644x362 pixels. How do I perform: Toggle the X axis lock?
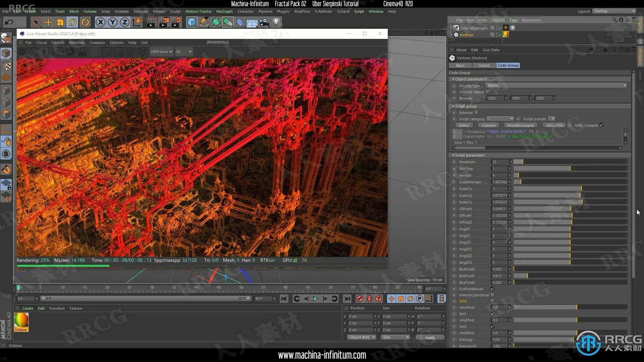100,22
